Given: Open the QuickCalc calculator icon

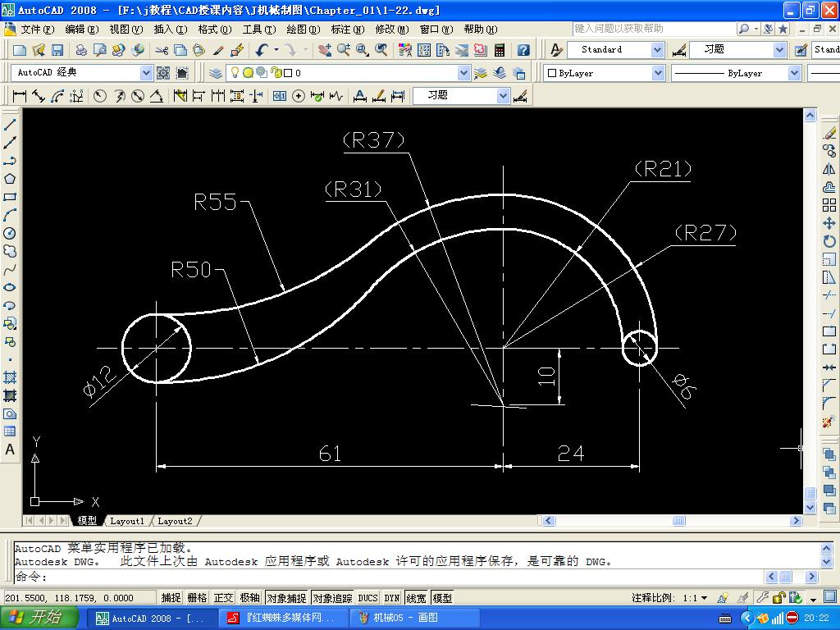Looking at the screenshot, I should 500,50.
